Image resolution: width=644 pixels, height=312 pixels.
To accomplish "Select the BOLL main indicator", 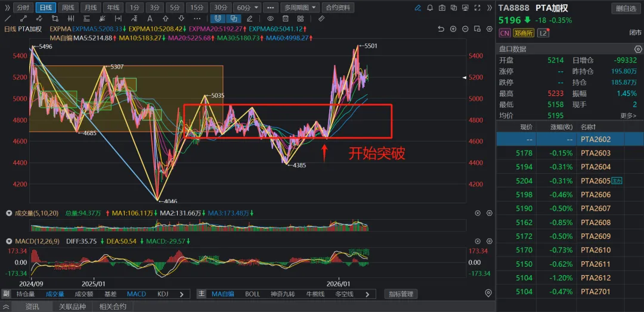I will pyautogui.click(x=253, y=294).
